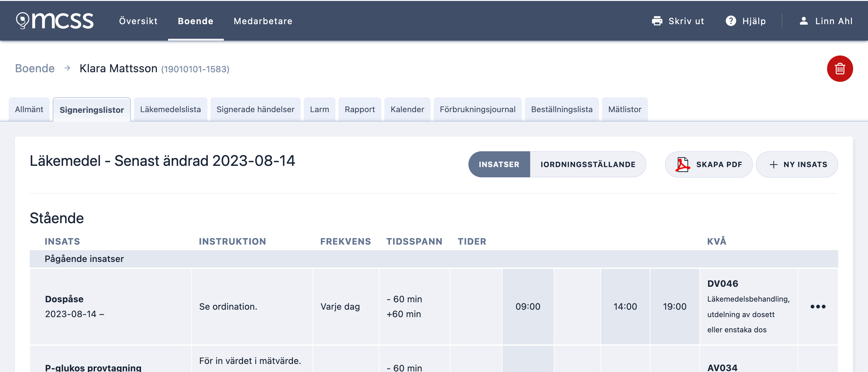This screenshot has height=372, width=868.
Task: Select the Signeringslistor tab
Action: coord(92,110)
